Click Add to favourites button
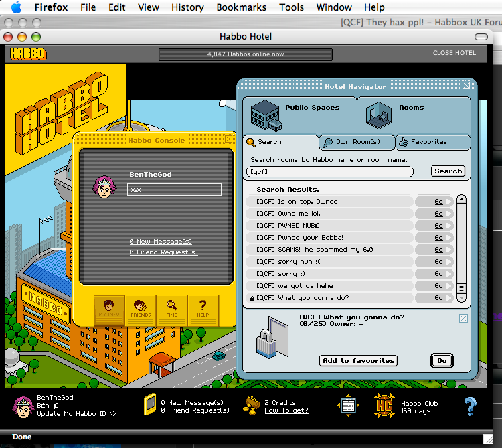 pyautogui.click(x=358, y=360)
